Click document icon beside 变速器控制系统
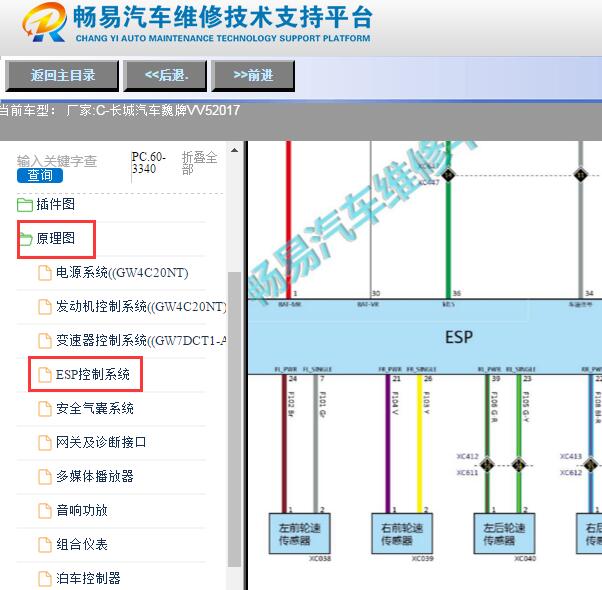 45,341
